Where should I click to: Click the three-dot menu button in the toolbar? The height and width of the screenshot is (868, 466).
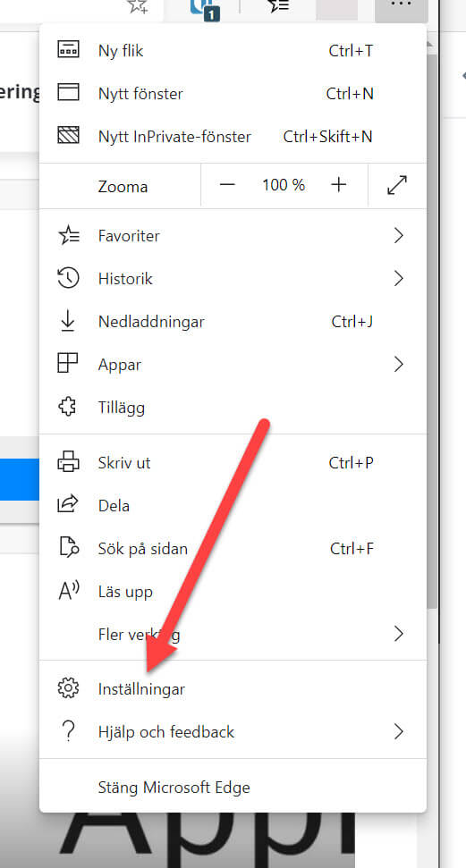(402, 6)
